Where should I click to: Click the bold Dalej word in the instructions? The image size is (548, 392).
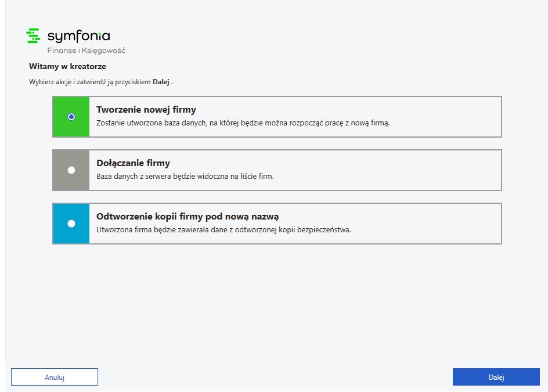(x=161, y=82)
